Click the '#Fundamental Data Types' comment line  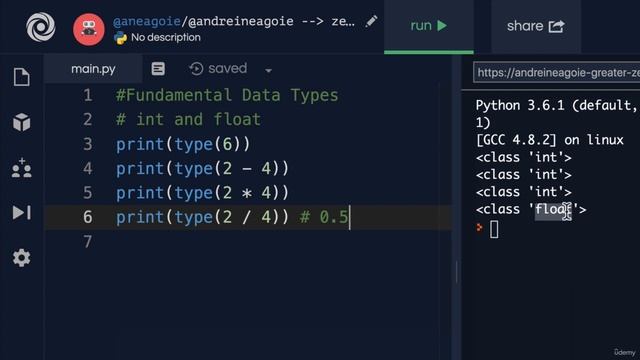[x=227, y=96]
